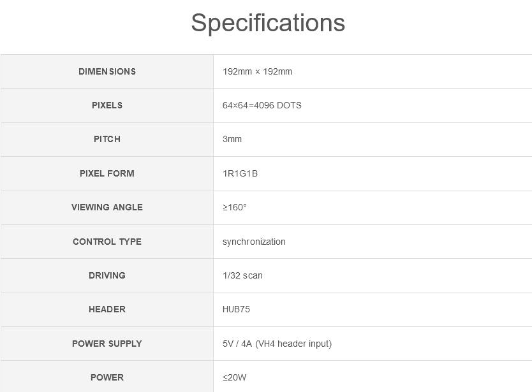Select the DRIVING row label
The image size is (532, 392).
[x=107, y=276]
